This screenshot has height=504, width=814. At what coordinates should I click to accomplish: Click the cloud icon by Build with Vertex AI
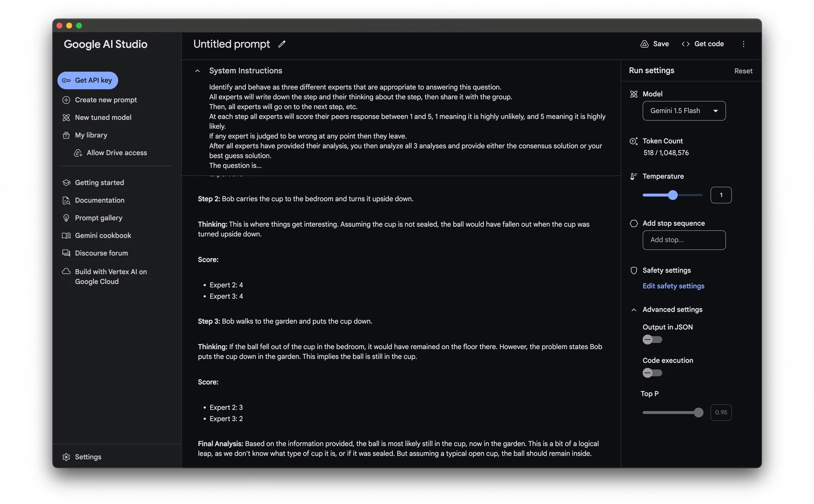pos(66,271)
